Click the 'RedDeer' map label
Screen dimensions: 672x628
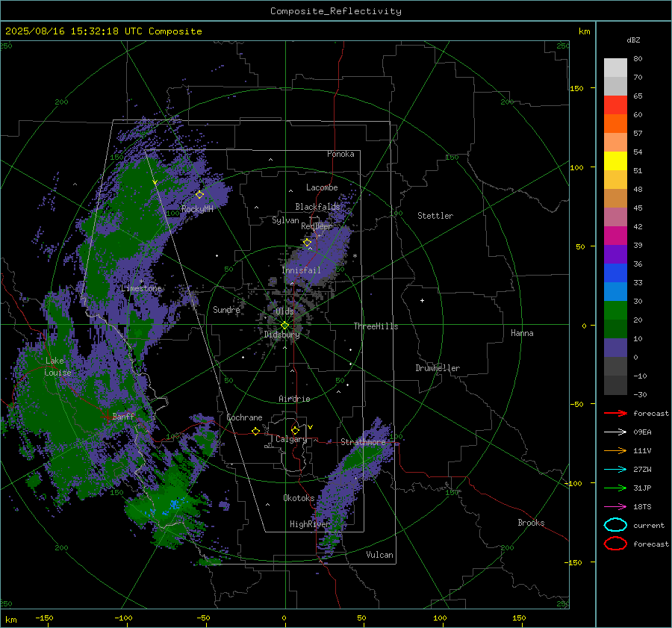[317, 226]
